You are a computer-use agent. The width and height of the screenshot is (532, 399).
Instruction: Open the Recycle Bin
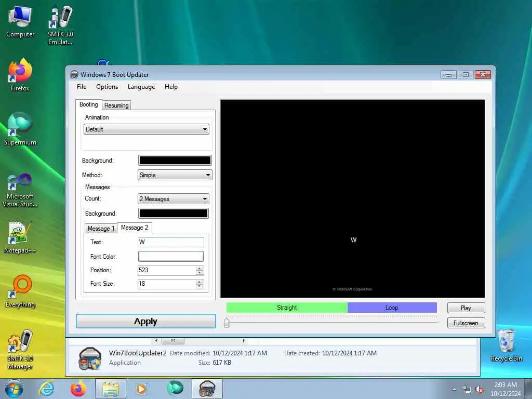pyautogui.click(x=506, y=345)
